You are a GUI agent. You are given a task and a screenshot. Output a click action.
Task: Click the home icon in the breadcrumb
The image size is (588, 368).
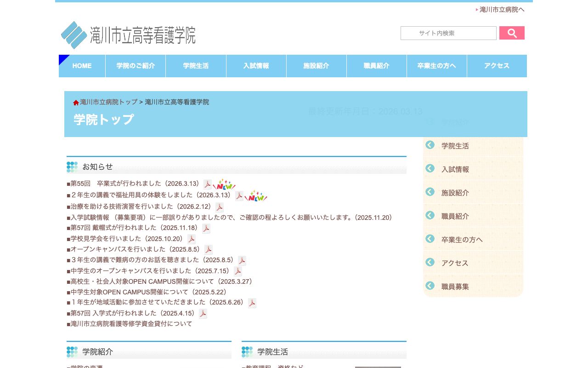[76, 102]
